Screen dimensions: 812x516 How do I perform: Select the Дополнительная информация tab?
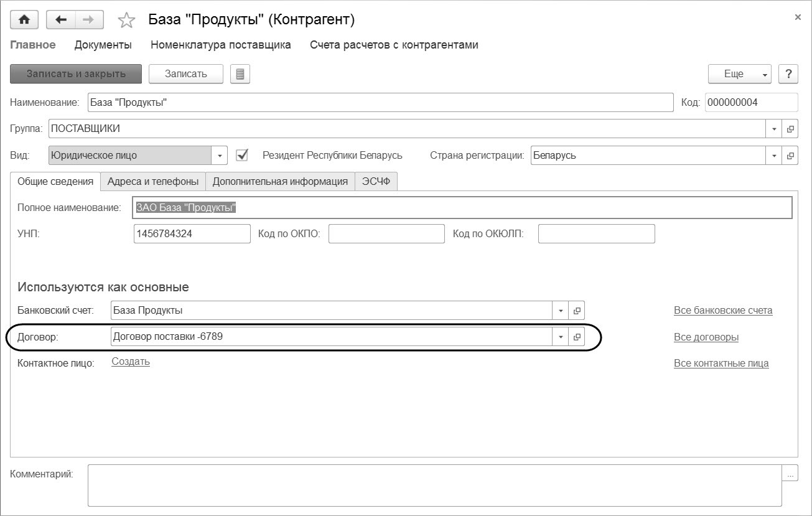[280, 181]
